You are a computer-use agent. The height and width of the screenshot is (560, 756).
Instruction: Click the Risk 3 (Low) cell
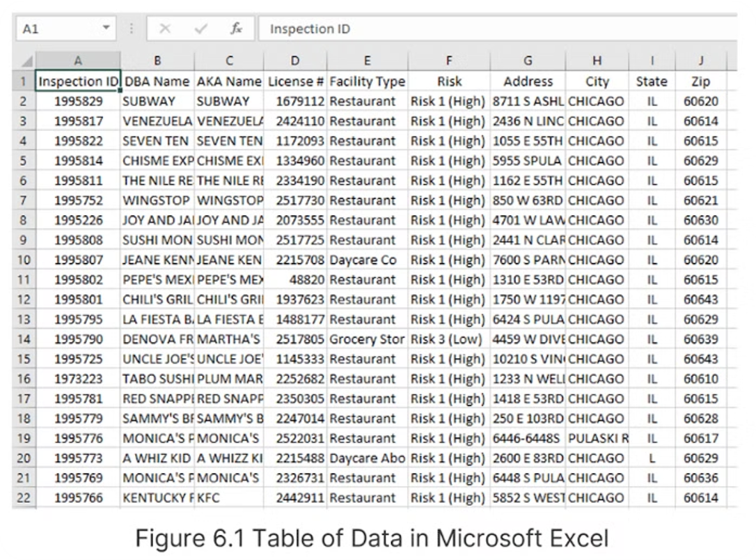coord(449,339)
